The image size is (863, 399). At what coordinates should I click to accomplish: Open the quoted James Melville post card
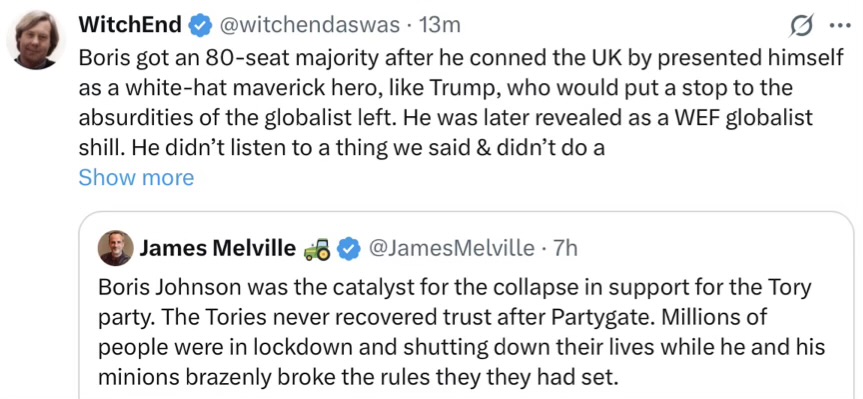click(x=466, y=305)
